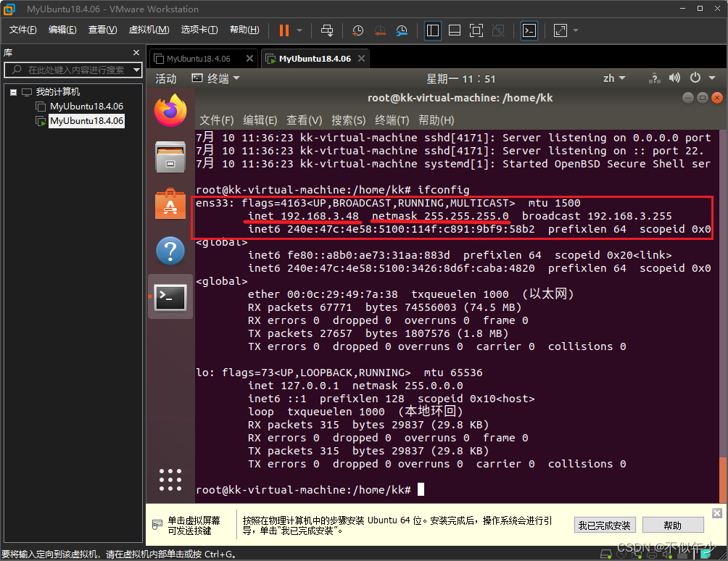Open the system menu arrow
This screenshot has height=561, width=728.
pos(712,78)
